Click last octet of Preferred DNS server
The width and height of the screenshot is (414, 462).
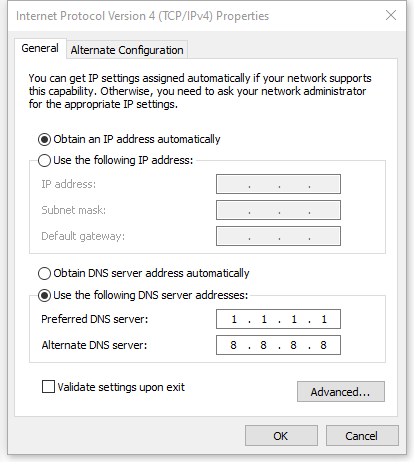pos(324,319)
